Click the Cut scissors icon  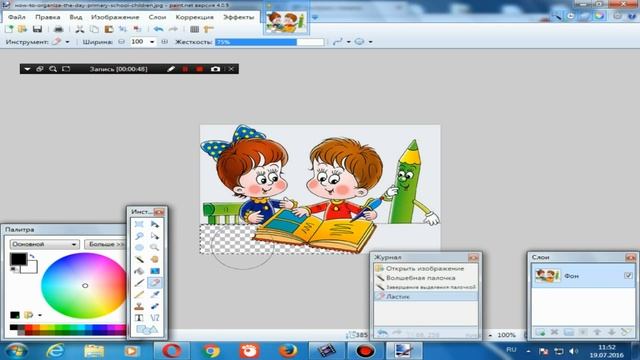(80, 29)
